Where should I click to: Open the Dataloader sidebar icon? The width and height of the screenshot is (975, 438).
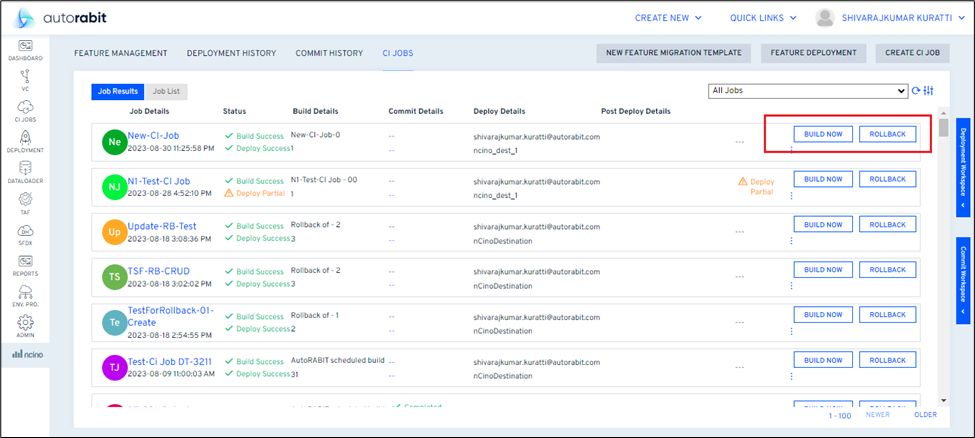[25, 172]
